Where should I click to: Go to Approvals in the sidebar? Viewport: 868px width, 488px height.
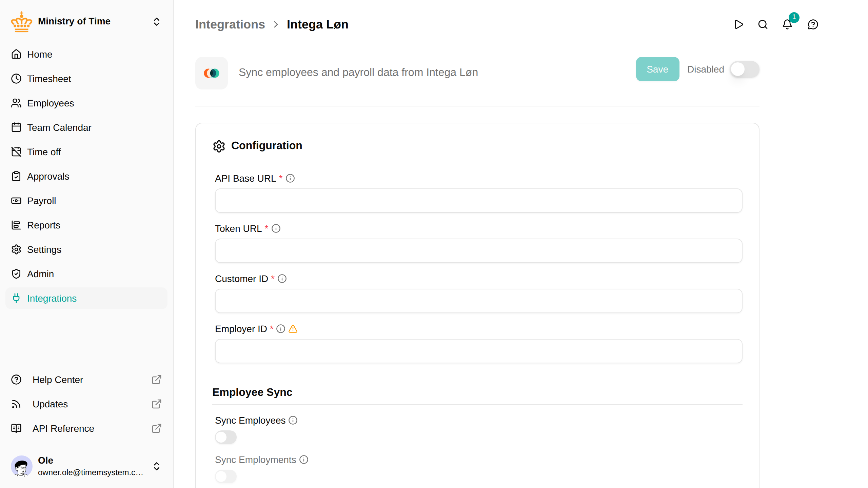pos(86,176)
